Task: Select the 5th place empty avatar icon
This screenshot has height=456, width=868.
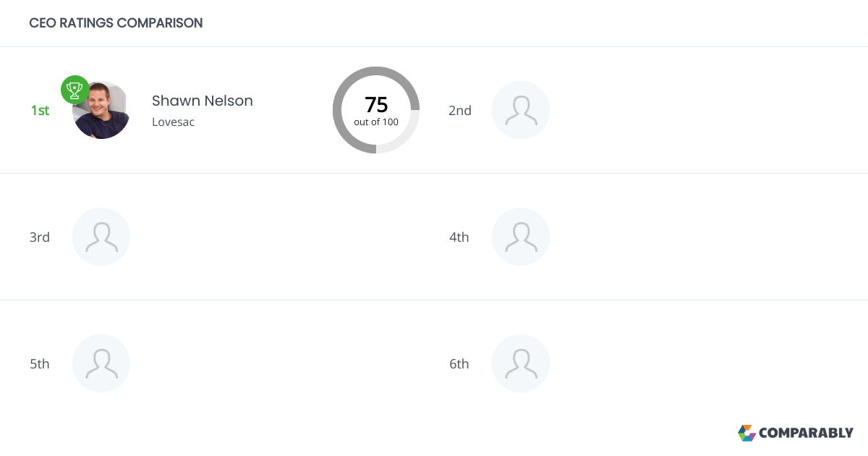Action: click(x=101, y=363)
